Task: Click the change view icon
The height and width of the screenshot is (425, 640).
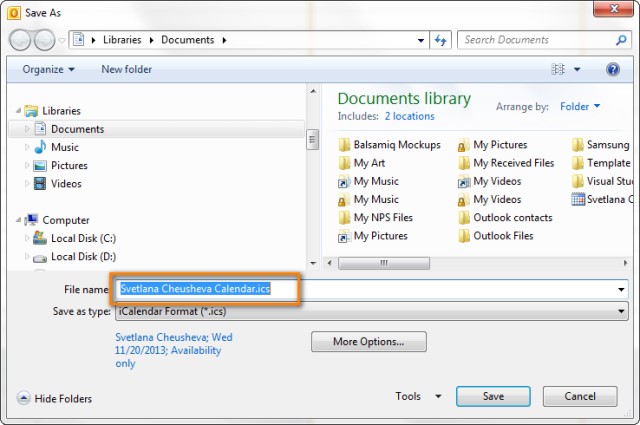Action: 558,69
